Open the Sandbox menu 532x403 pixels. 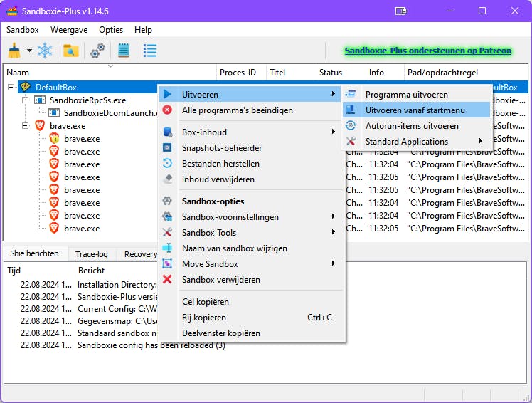pyautogui.click(x=22, y=30)
